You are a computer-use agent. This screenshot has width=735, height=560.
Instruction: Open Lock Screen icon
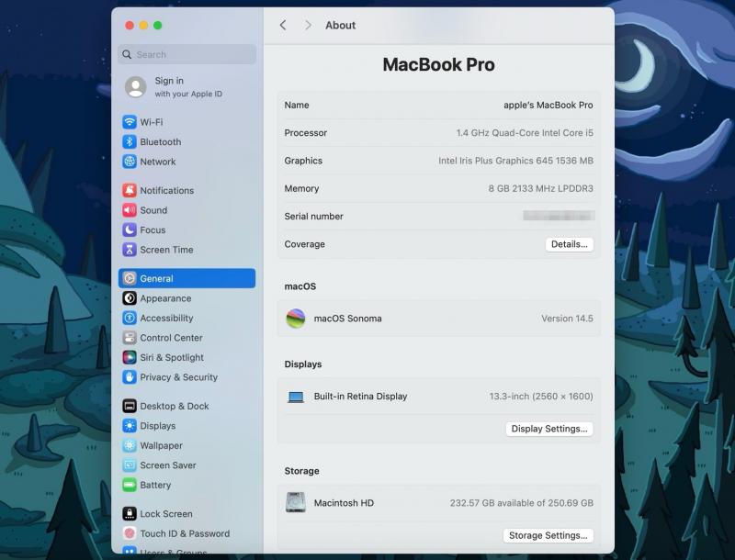[x=130, y=514]
